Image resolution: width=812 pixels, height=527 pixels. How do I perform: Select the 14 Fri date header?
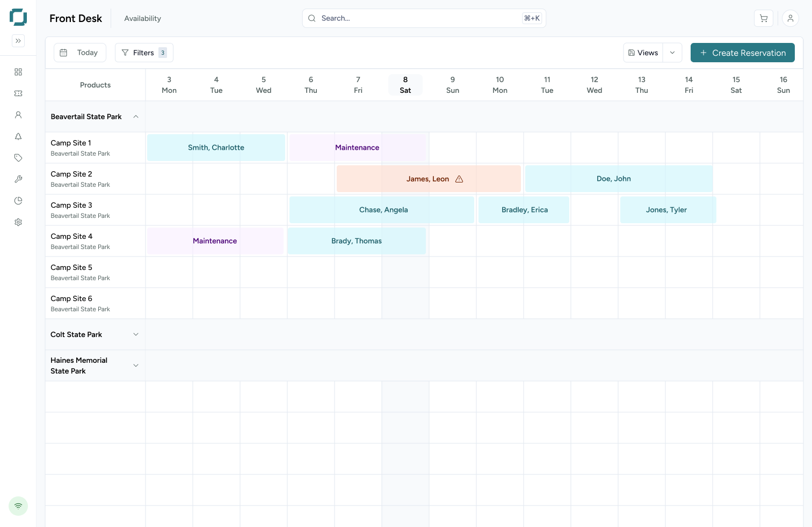(x=689, y=85)
